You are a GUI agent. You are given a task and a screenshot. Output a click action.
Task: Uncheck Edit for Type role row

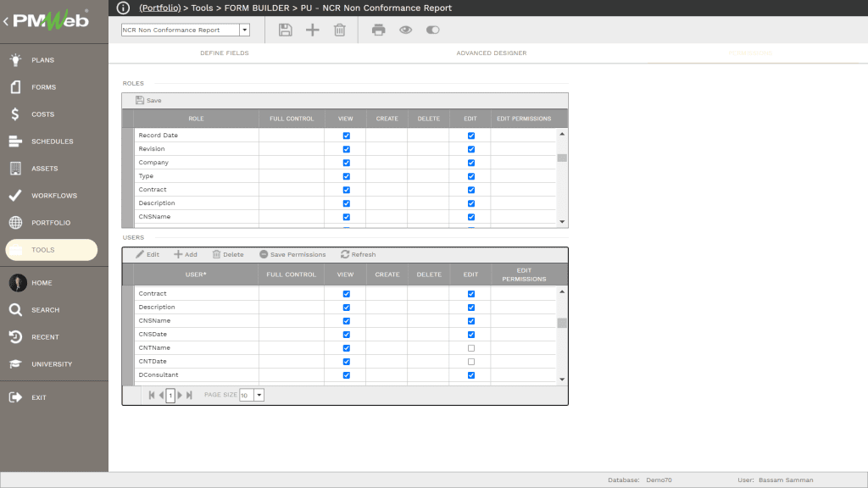tap(471, 176)
